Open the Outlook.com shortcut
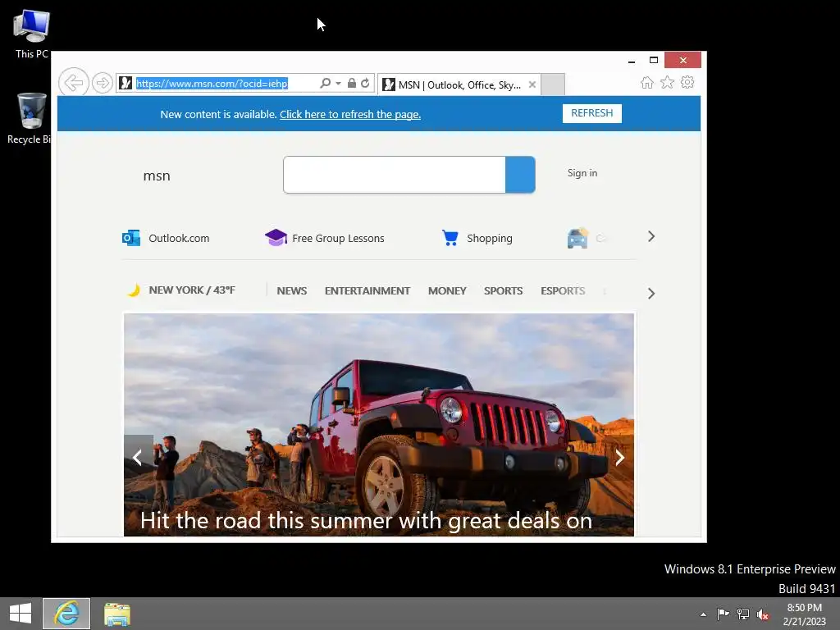840x630 pixels. 166,238
